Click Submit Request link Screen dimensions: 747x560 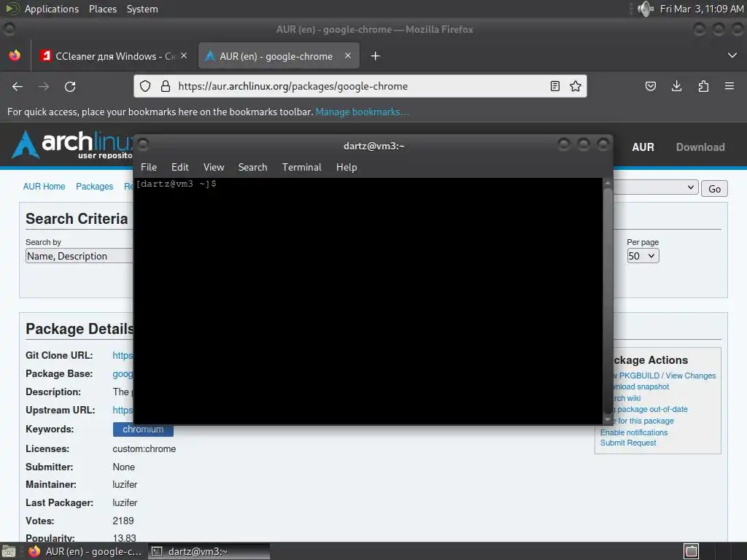click(x=628, y=443)
